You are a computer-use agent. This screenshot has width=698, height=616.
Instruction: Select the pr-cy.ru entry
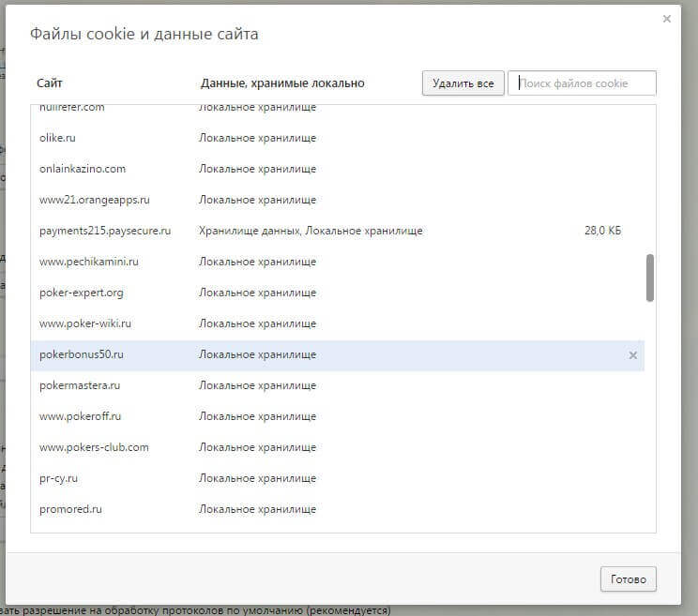[59, 478]
